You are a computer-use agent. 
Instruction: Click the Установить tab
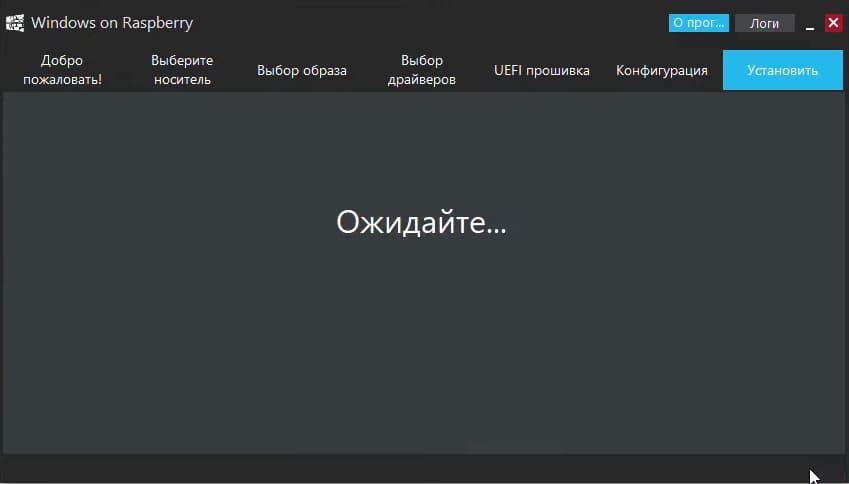pos(782,70)
